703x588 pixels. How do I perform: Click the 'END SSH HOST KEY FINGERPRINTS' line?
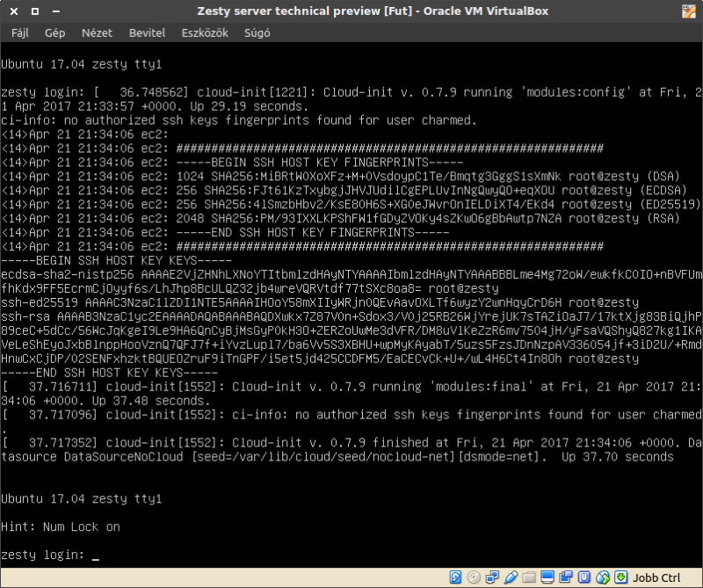click(313, 232)
